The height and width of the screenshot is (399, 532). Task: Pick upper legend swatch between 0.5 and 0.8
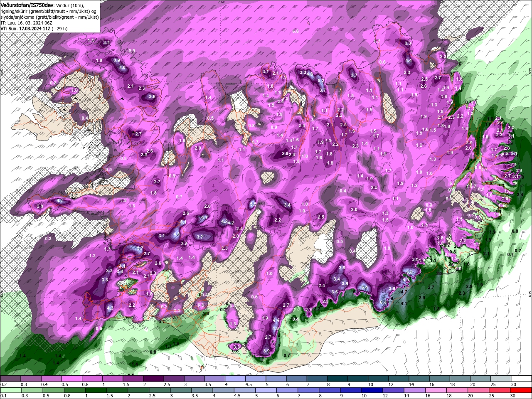[x=71, y=378]
